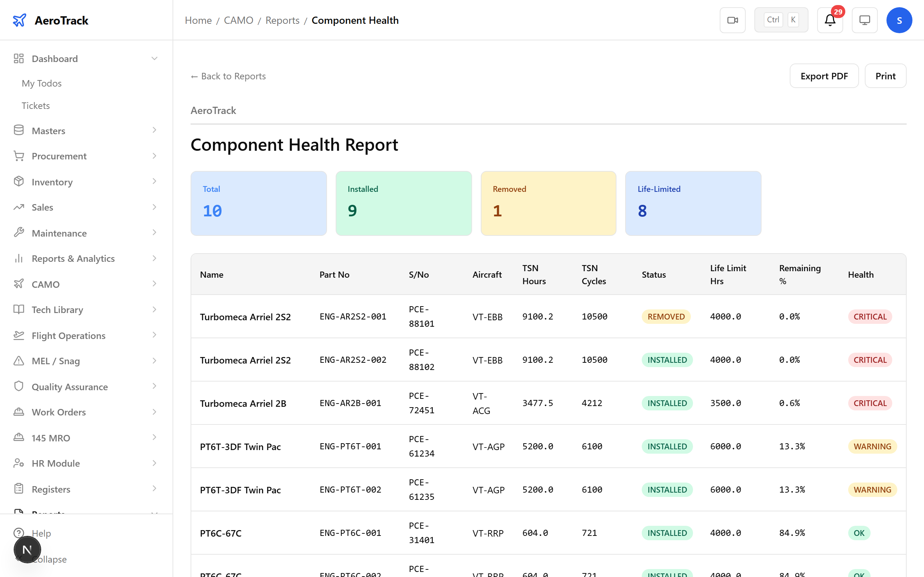
Task: Click Back to Reports link
Action: tap(228, 76)
